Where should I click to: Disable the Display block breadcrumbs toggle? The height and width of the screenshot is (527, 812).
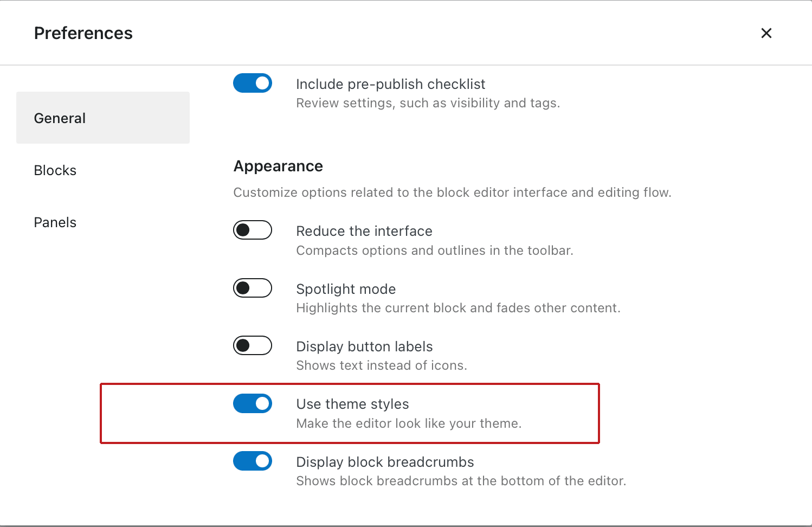click(253, 461)
